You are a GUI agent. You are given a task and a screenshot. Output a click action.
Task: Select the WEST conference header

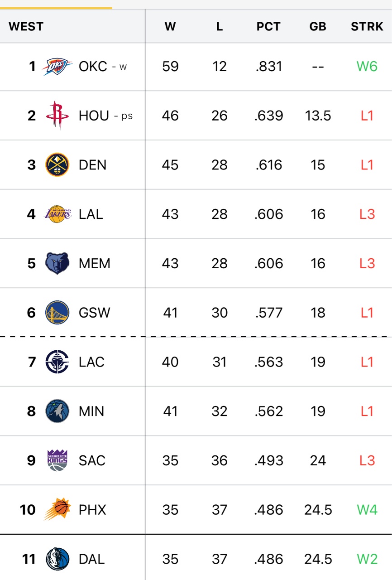tap(26, 27)
